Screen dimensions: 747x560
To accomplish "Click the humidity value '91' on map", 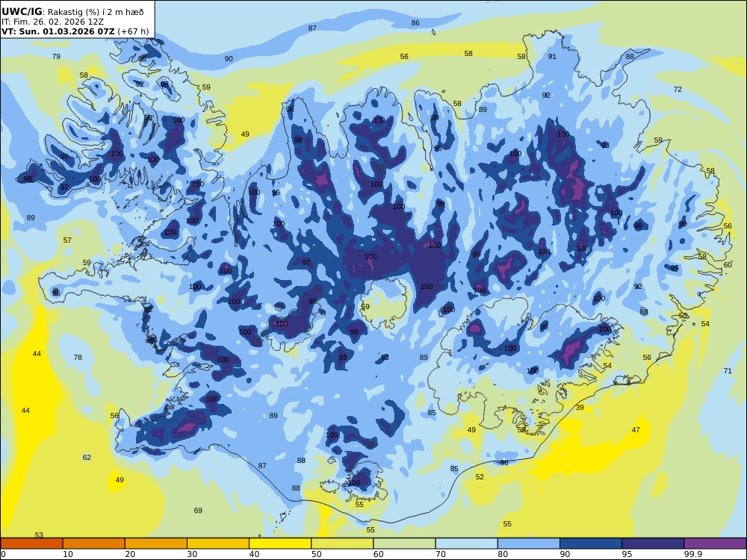I will 552,56.
